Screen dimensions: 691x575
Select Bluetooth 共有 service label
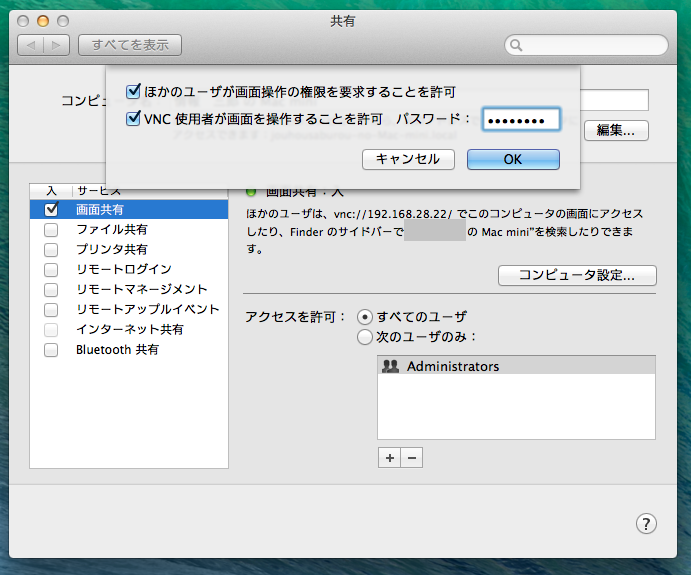[x=117, y=350]
